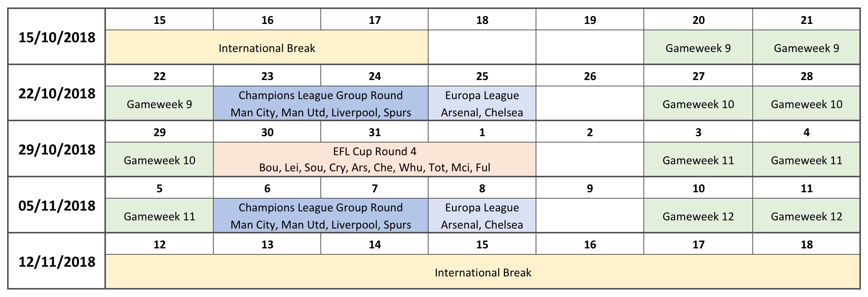Image resolution: width=868 pixels, height=297 pixels.
Task: Click the 12/11/2018 week label
Action: click(x=57, y=261)
